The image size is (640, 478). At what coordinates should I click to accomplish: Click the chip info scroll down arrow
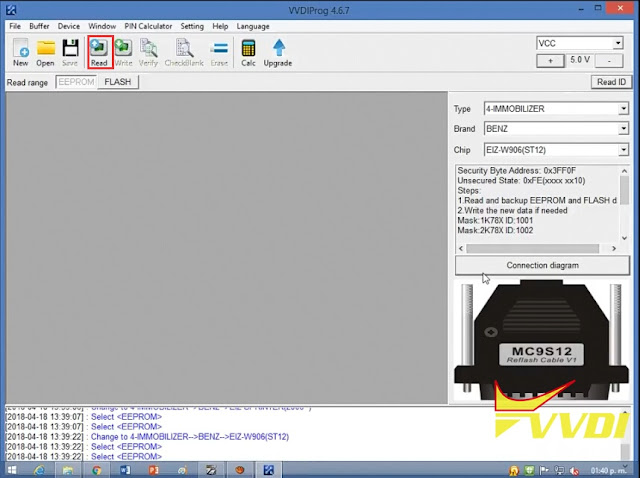point(624,238)
